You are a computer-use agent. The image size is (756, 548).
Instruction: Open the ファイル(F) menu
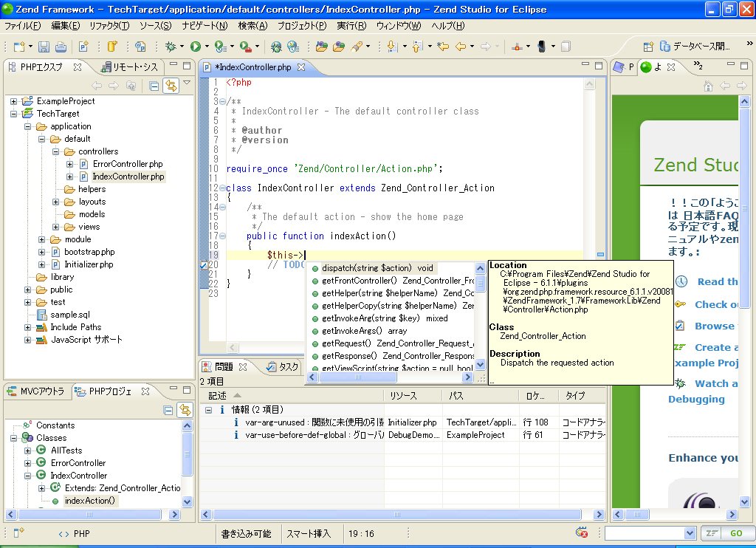pyautogui.click(x=22, y=26)
